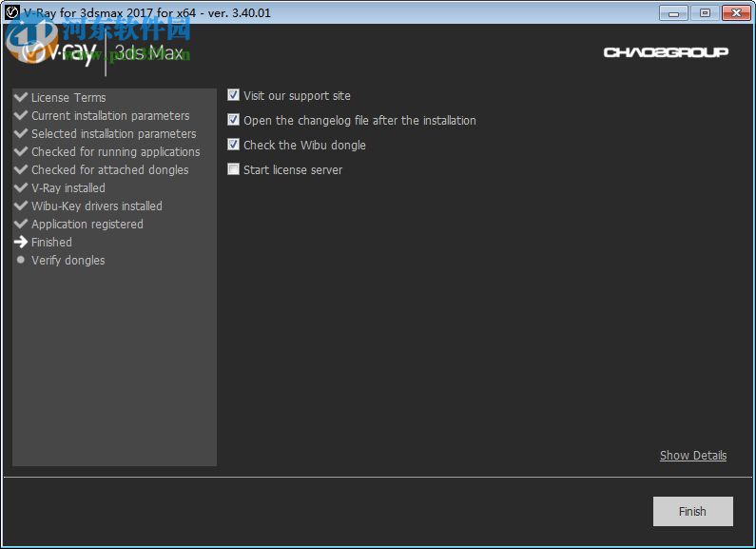Viewport: 756px width, 549px height.
Task: Click the Chaos Group logo
Action: (x=666, y=52)
